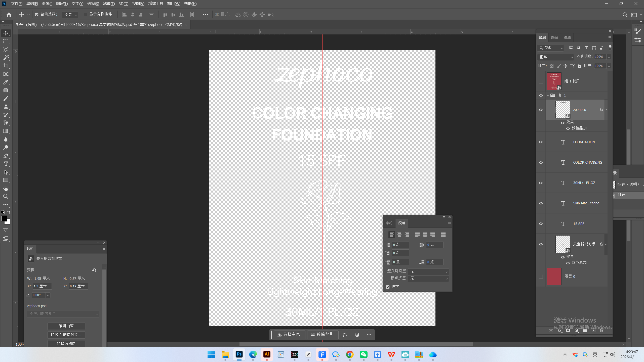
Task: Swap foreground and background colors
Action: (x=9, y=212)
